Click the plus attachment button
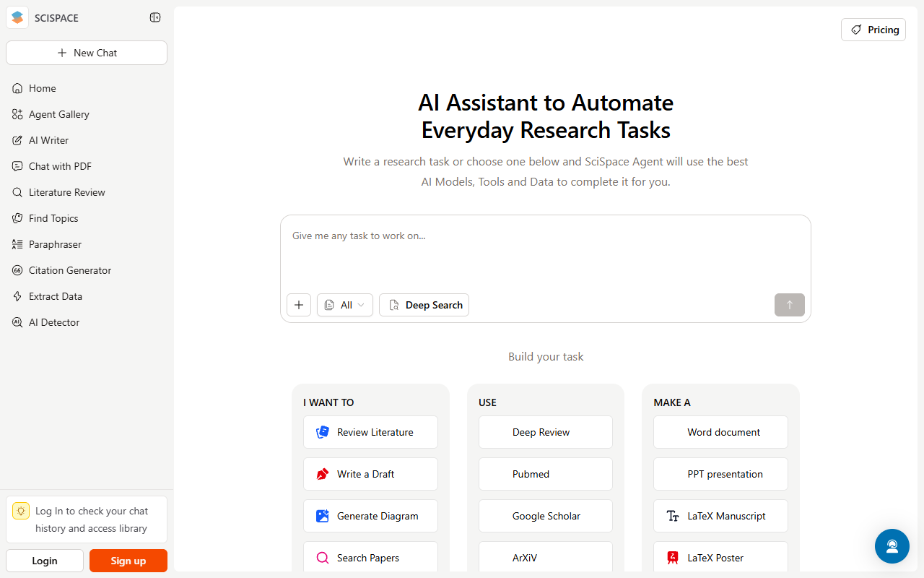 (299, 305)
